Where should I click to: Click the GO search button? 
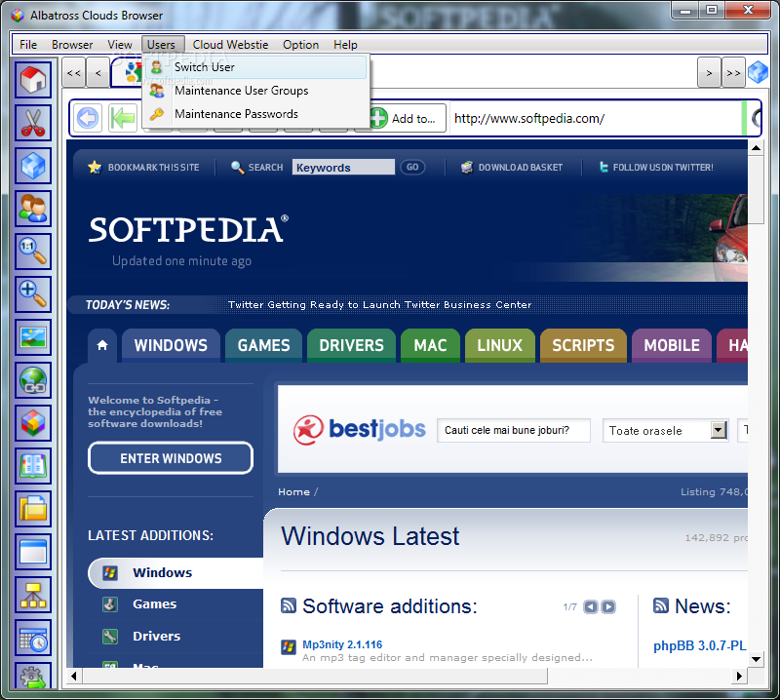coord(412,167)
